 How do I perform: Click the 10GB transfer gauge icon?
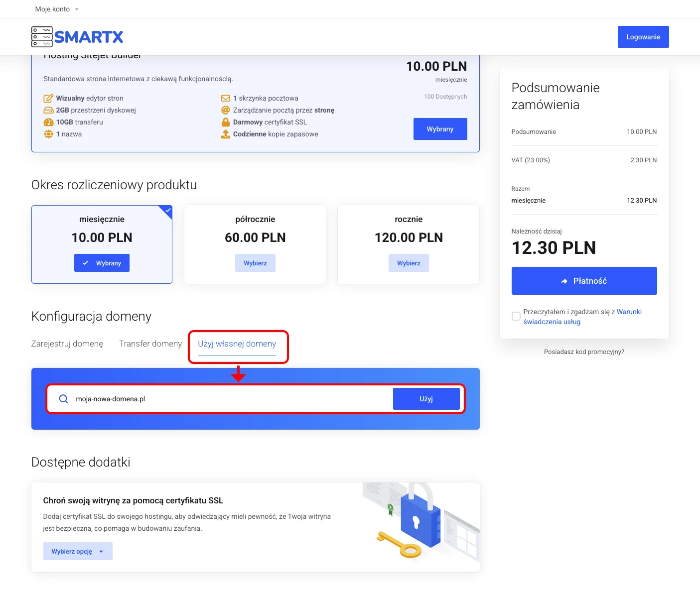(48, 122)
